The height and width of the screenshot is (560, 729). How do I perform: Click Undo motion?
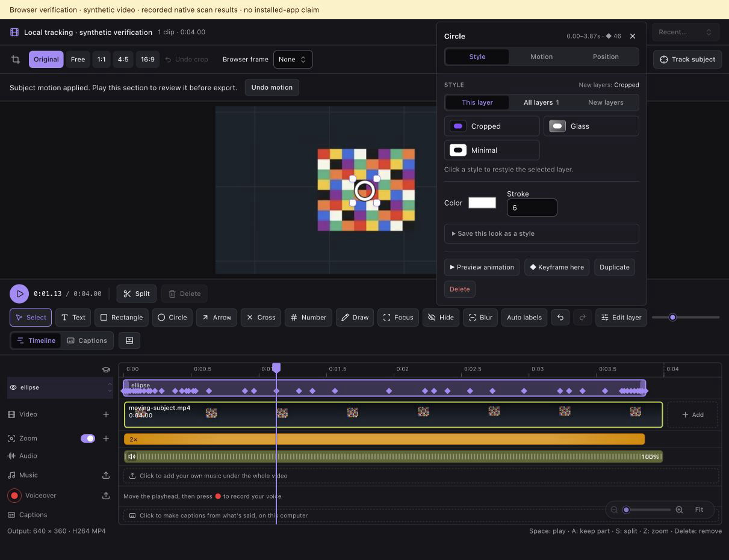tap(271, 87)
